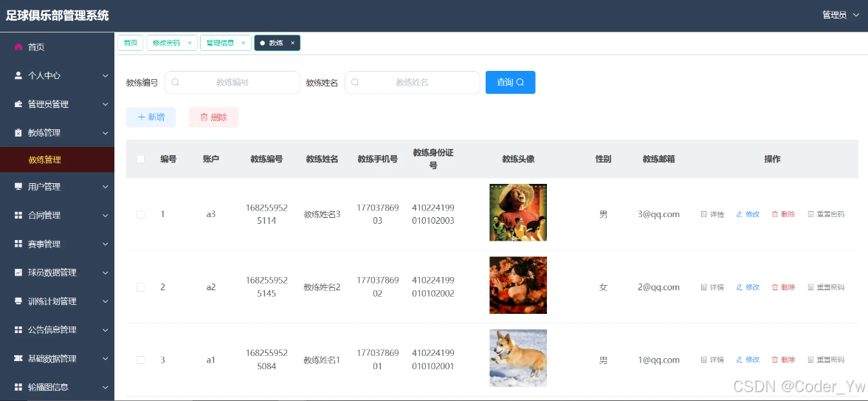Click the red 删除 batch button
The image size is (868, 401).
(x=214, y=117)
